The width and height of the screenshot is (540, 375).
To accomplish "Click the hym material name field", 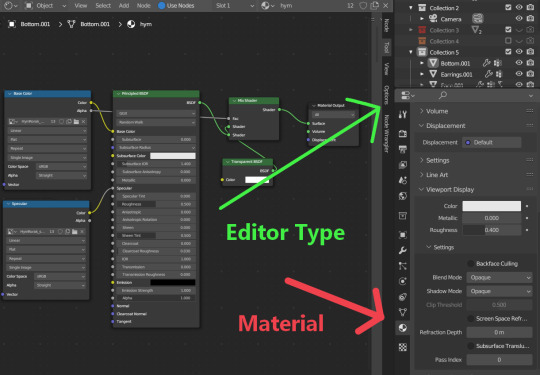I will tap(310, 6).
